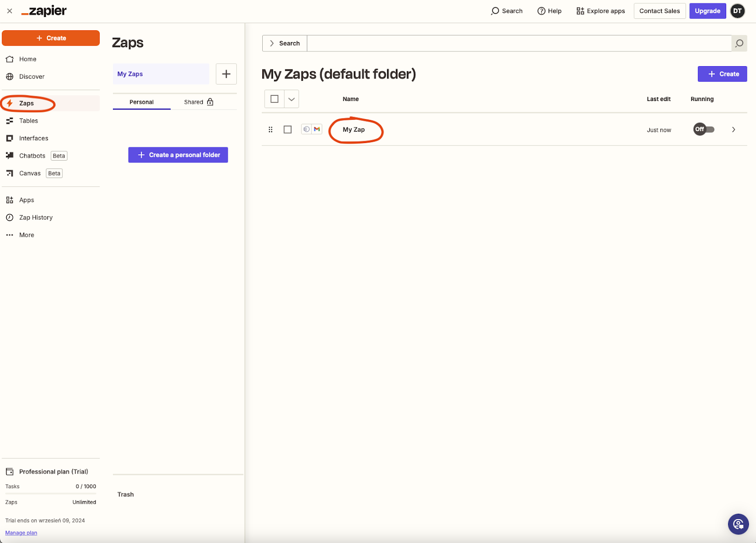
Task: Toggle My Zap running switch on
Action: [x=704, y=129]
